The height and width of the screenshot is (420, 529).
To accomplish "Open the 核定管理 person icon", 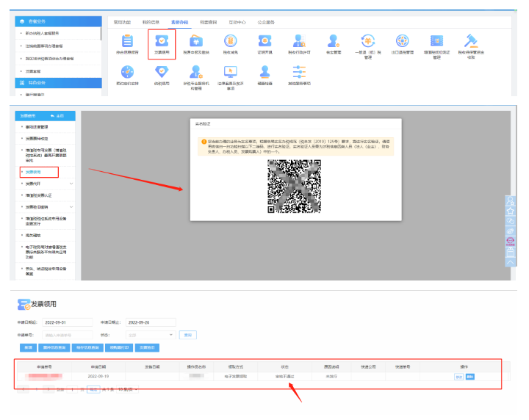I will tap(334, 41).
